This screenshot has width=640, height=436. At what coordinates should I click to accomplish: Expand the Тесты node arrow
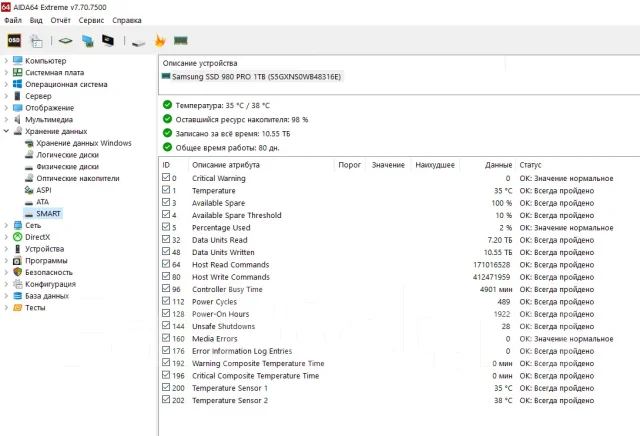tap(6, 308)
